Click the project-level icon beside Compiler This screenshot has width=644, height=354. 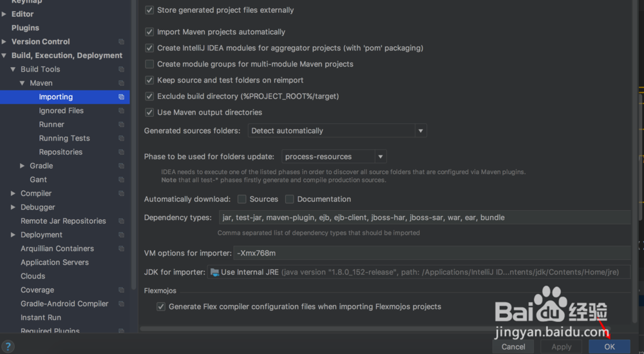coord(121,193)
